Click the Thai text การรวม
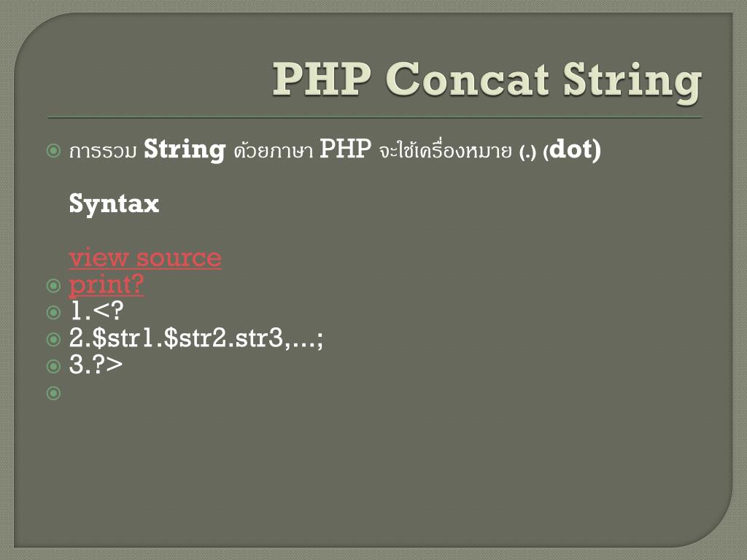The width and height of the screenshot is (747, 560). 103,152
